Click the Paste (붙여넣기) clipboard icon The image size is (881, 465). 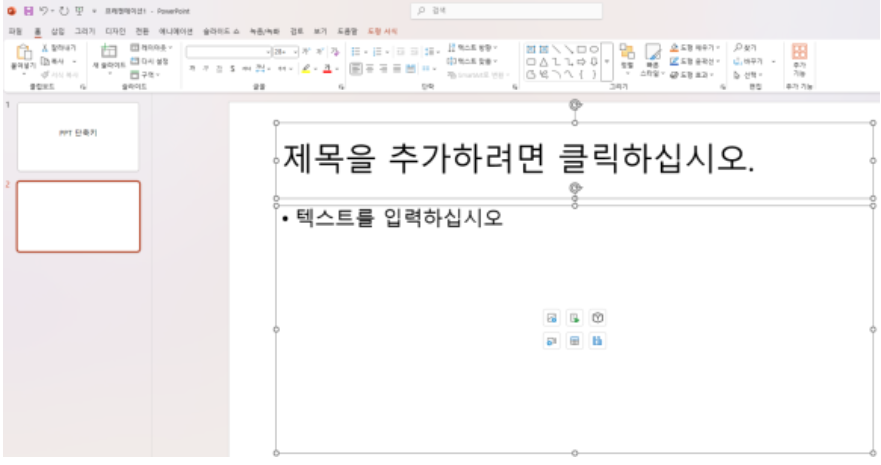tap(22, 54)
